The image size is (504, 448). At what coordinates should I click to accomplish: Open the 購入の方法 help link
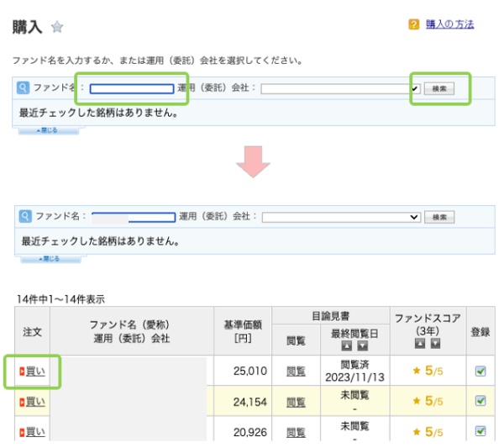pos(449,24)
